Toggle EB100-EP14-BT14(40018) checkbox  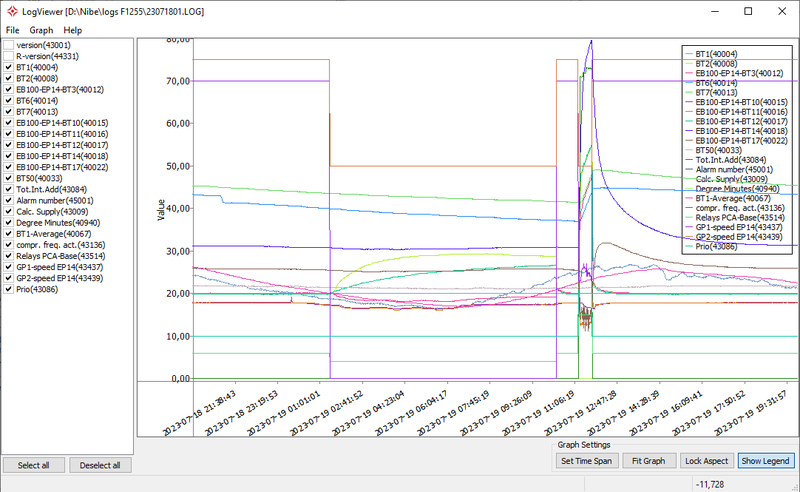click(8, 156)
